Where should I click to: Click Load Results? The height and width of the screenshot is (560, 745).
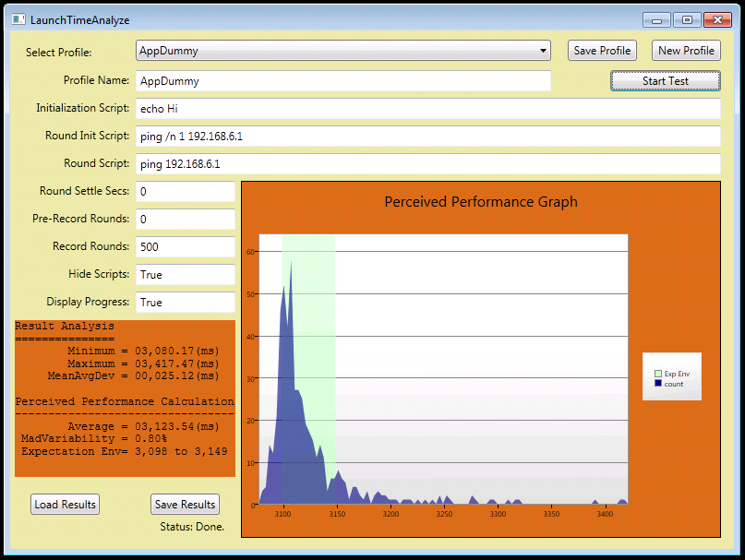(65, 504)
